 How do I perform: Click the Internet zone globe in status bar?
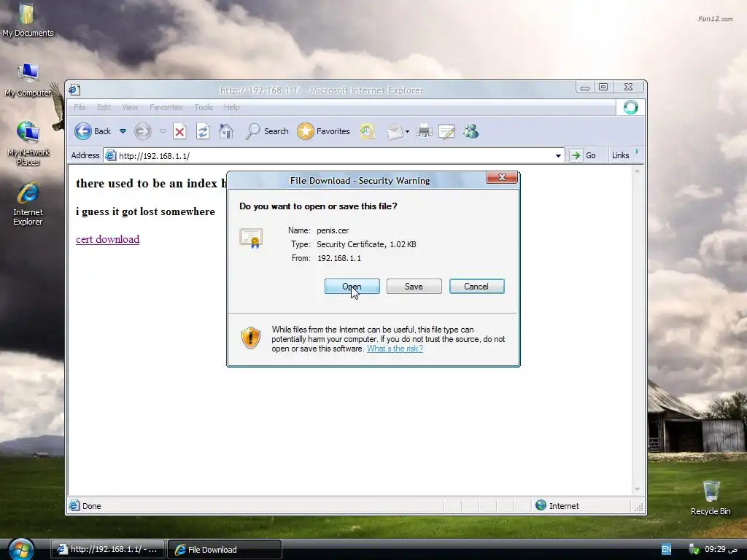tap(541, 505)
